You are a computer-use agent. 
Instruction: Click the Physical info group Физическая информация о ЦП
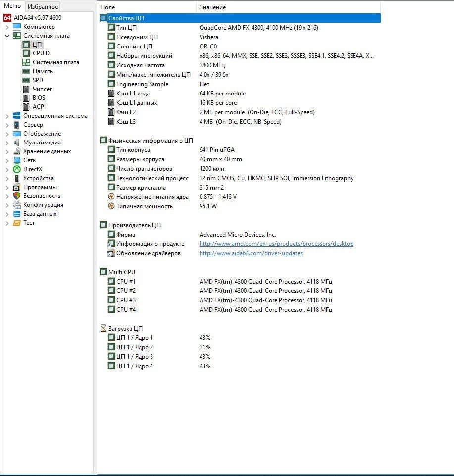click(151, 140)
